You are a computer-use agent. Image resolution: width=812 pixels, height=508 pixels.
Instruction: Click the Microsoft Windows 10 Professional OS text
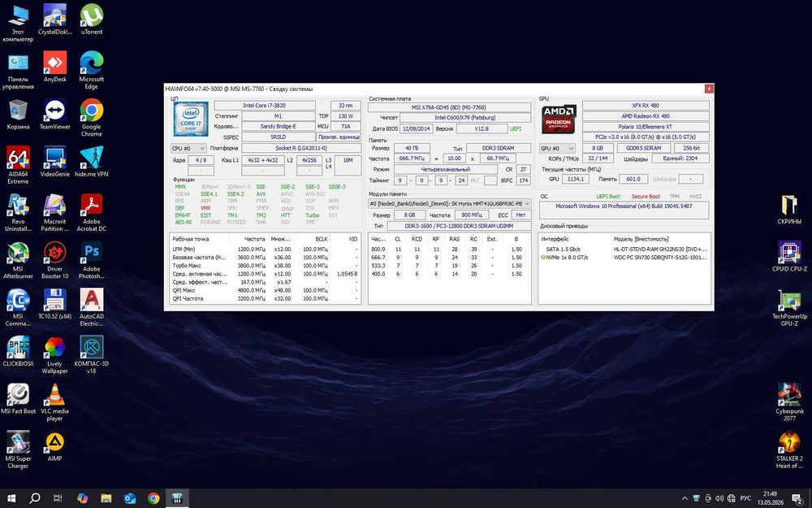[624, 206]
